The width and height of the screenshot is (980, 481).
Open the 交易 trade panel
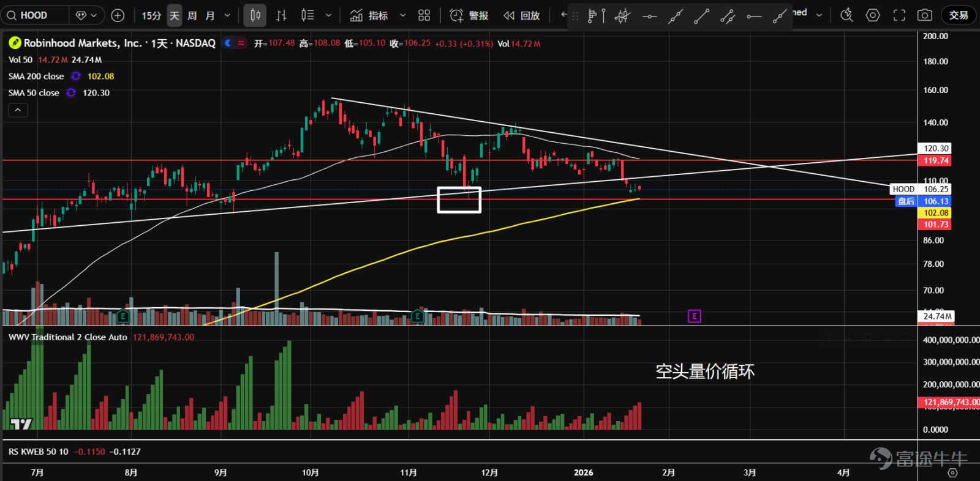[959, 15]
